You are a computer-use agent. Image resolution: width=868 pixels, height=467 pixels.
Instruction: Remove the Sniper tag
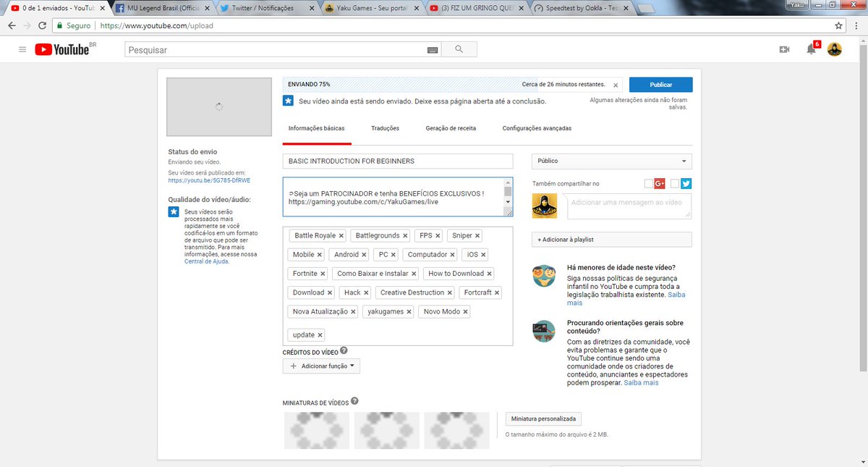point(477,235)
